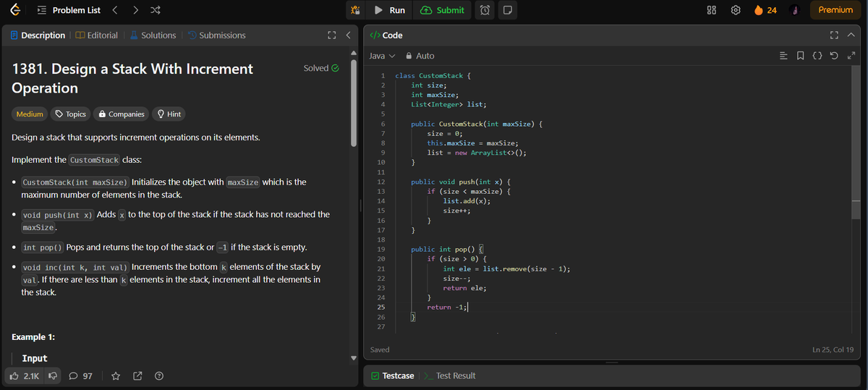The height and width of the screenshot is (390, 868).
Task: Collapse the Code panel with up chevron
Action: 851,35
